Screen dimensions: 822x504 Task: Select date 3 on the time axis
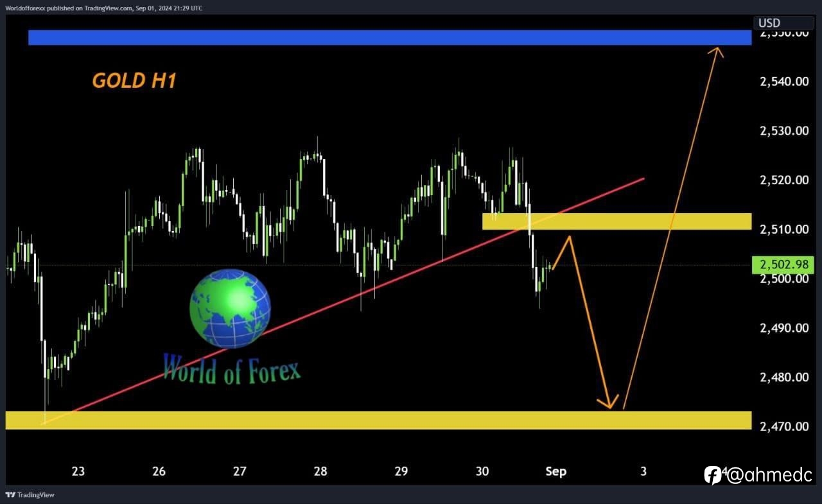coord(643,471)
